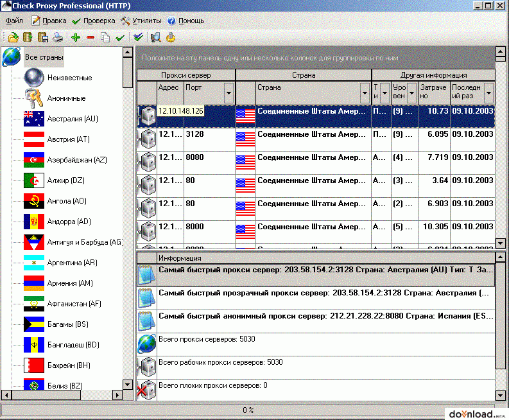The height and width of the screenshot is (420, 509).
Task: Click the red minus remove proxy icon
Action: pos(91,38)
